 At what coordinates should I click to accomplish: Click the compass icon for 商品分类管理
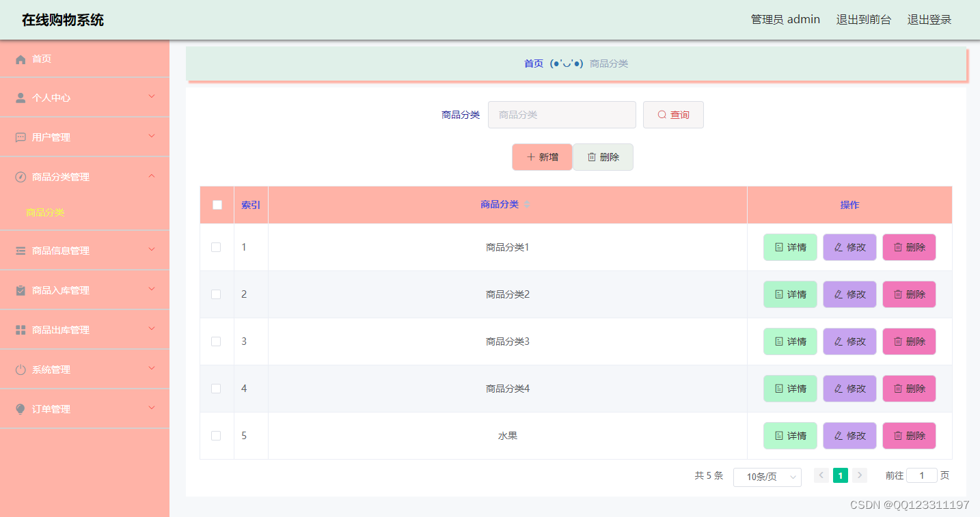[x=21, y=177]
